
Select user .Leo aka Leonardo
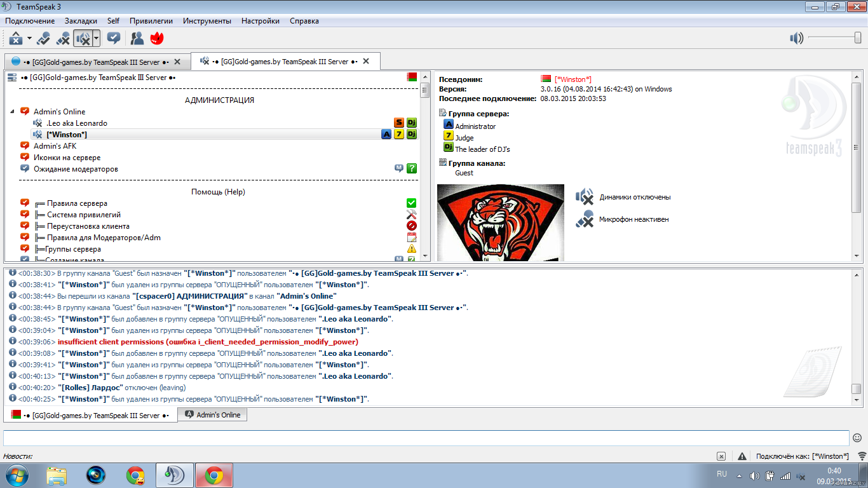[77, 123]
